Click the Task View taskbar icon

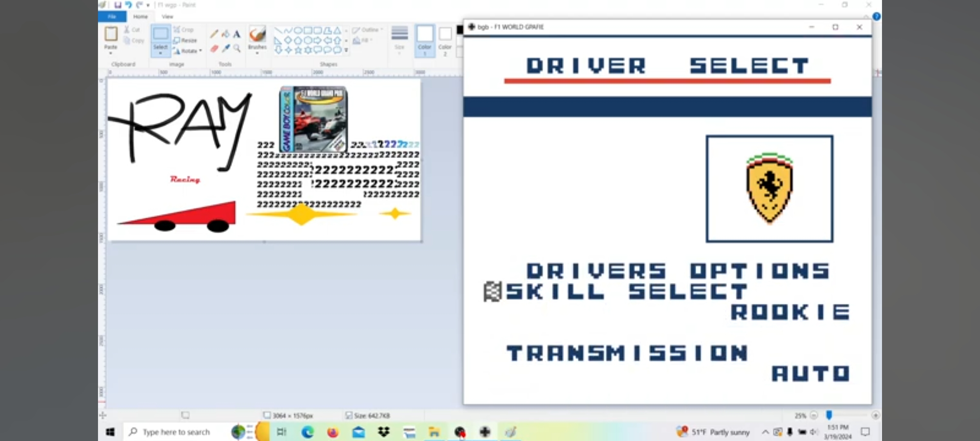tap(282, 432)
